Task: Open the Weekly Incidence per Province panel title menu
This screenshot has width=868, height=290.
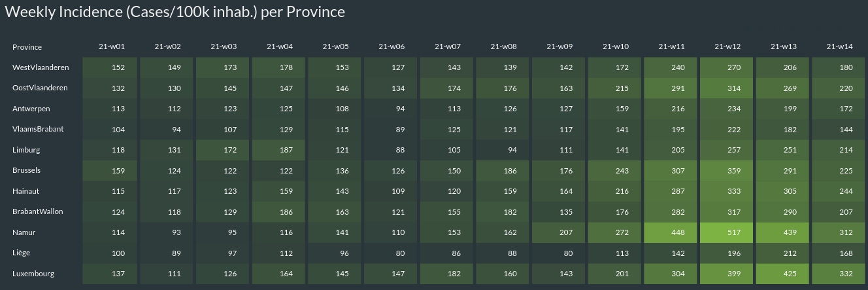Action: coord(175,12)
